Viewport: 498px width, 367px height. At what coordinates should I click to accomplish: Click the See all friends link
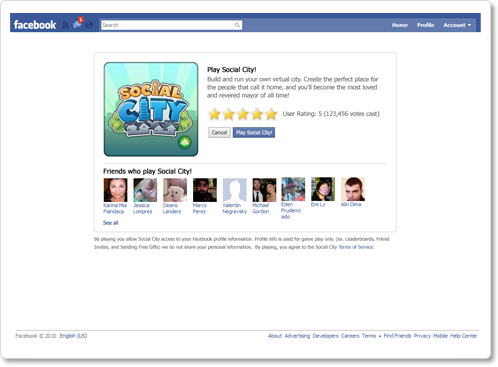coord(111,223)
